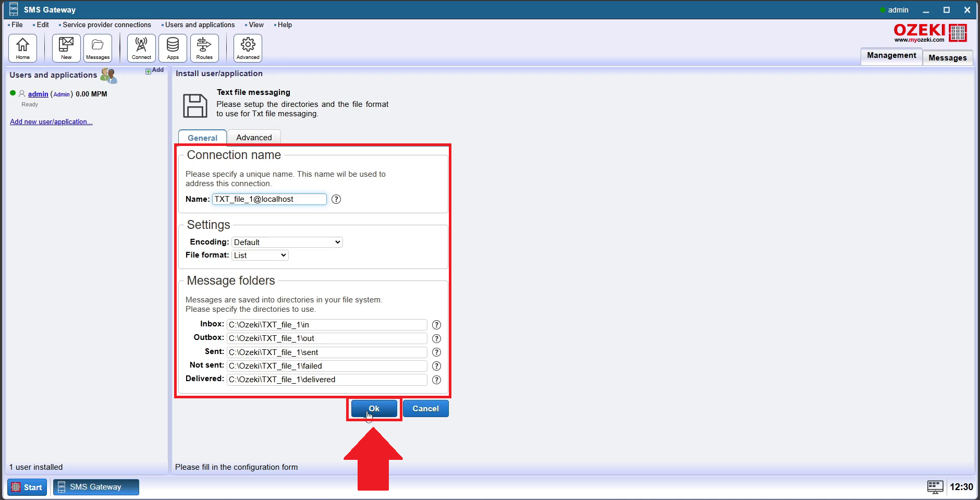Click the Outbox directory field
This screenshot has height=500, width=980.
pyautogui.click(x=327, y=338)
